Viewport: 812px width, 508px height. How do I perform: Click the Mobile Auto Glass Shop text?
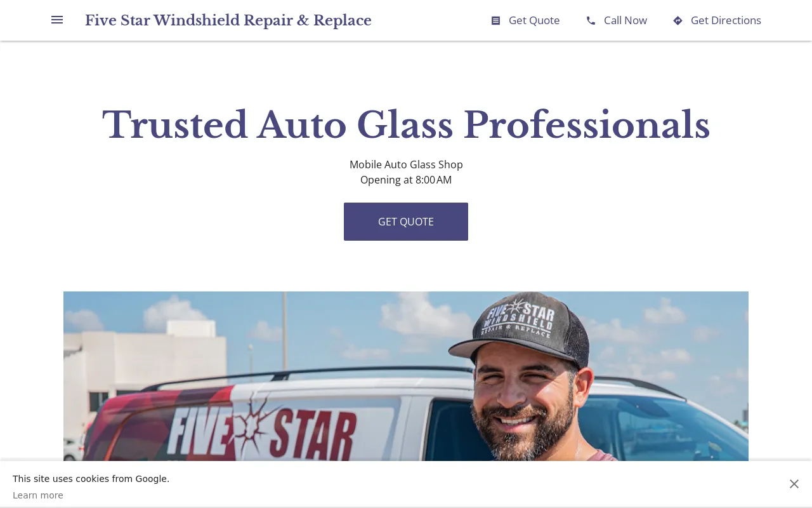(406, 164)
